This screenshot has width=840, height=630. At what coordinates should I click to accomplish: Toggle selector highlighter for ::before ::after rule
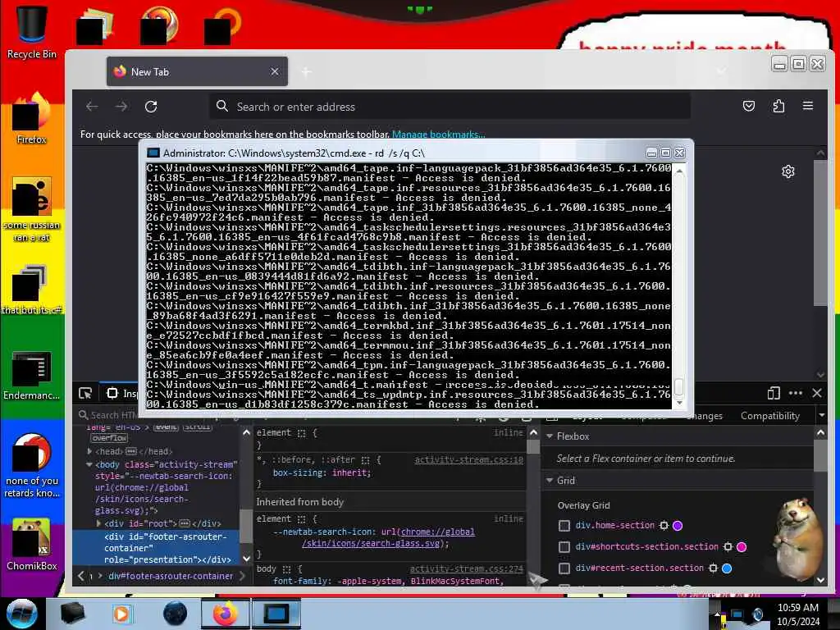click(365, 459)
